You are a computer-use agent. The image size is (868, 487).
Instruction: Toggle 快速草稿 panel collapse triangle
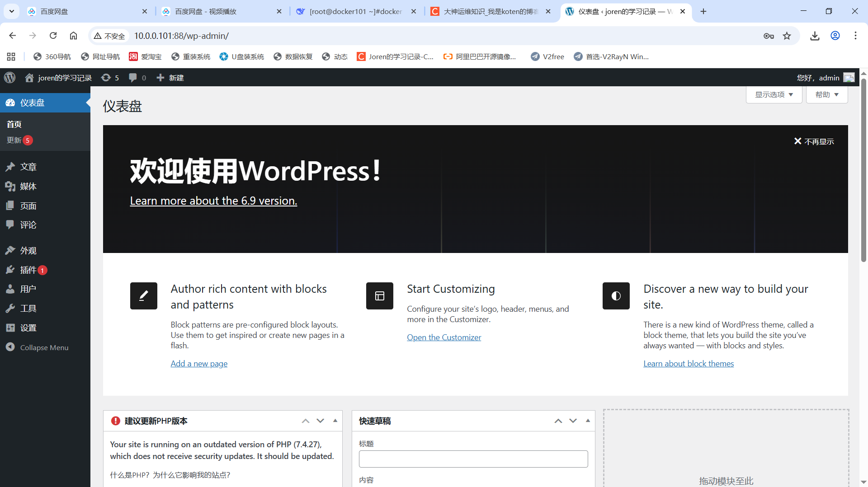[x=588, y=421]
